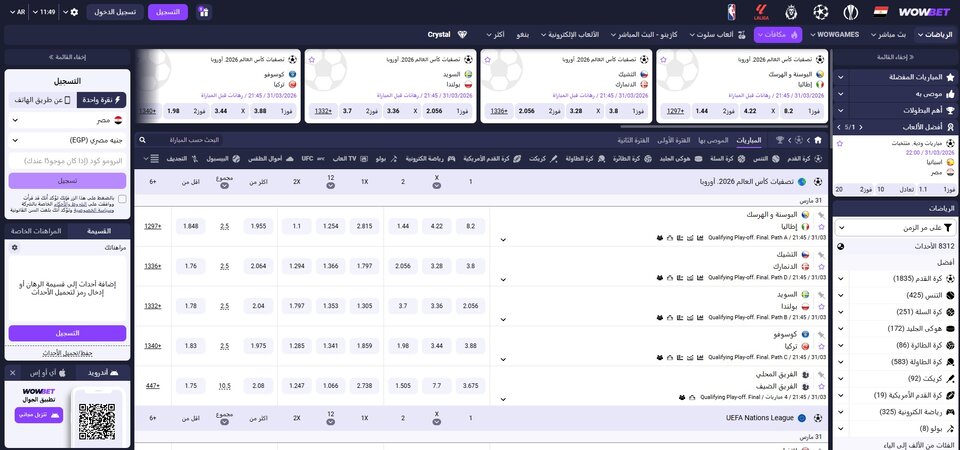Star the friendly match اسبانيا card in sidebar
This screenshot has width=960, height=450.
pyautogui.click(x=839, y=143)
